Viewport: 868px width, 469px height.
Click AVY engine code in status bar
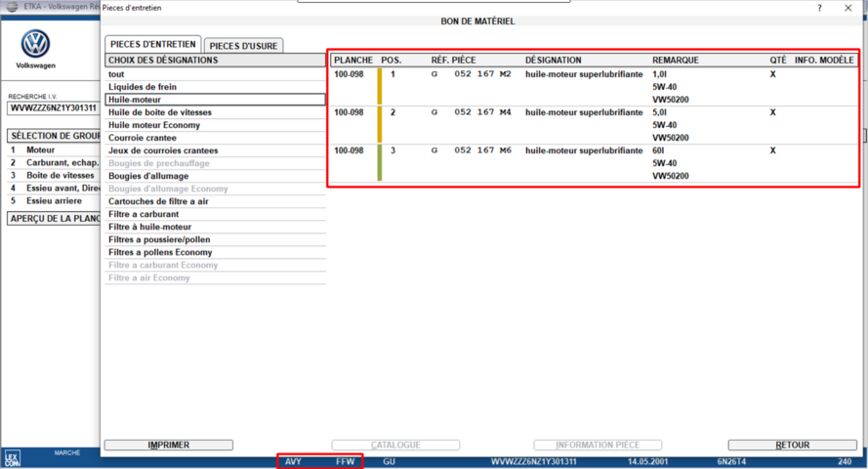pyautogui.click(x=293, y=462)
